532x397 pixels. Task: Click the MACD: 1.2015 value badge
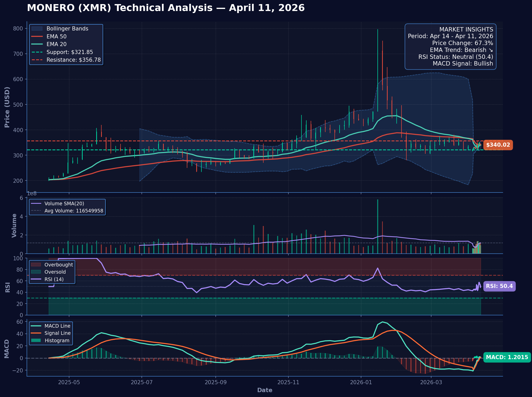507,357
